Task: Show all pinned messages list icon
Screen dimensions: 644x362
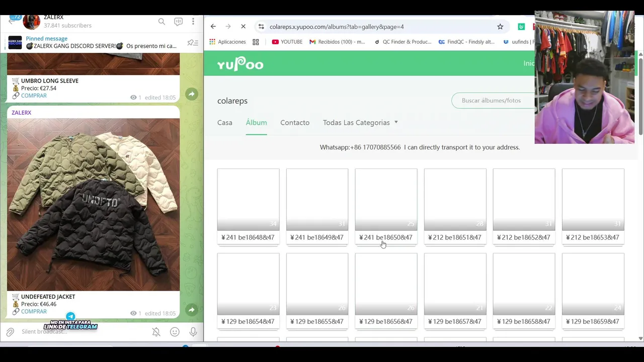Action: pos(192,43)
